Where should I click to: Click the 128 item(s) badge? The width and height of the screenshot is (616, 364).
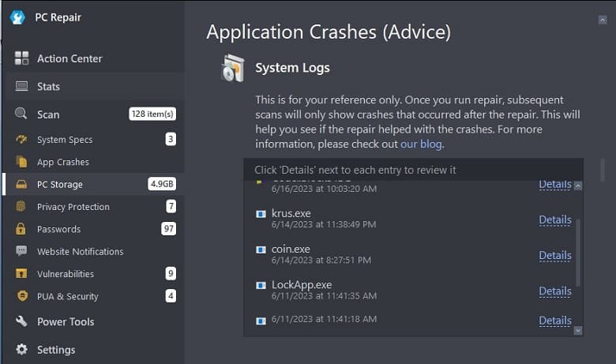(152, 114)
